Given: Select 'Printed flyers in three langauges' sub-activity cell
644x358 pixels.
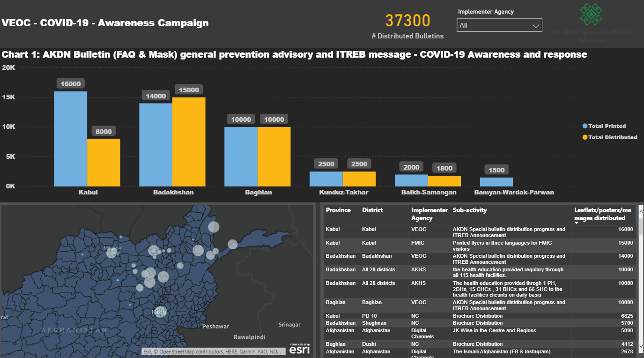Looking at the screenshot, I should pyautogui.click(x=502, y=246).
